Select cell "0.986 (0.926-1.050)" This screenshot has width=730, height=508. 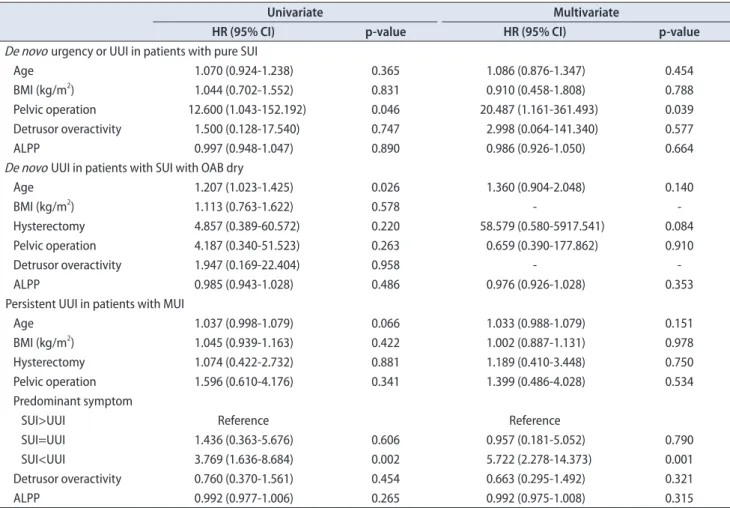[535, 149]
